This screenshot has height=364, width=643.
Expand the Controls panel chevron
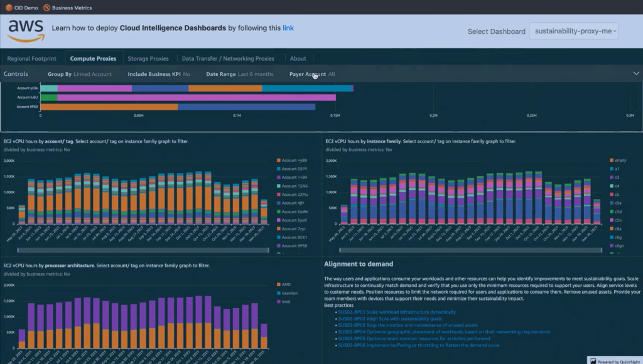635,73
